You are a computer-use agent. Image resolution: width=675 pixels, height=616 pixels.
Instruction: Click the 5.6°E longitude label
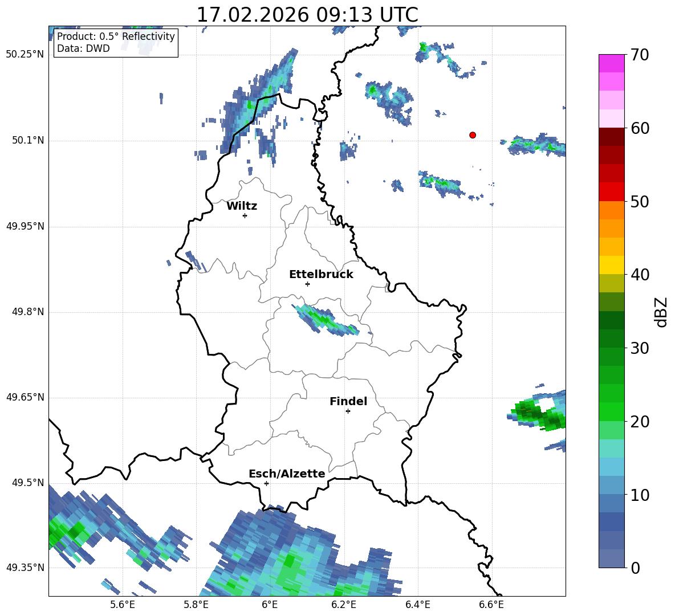click(x=123, y=605)
